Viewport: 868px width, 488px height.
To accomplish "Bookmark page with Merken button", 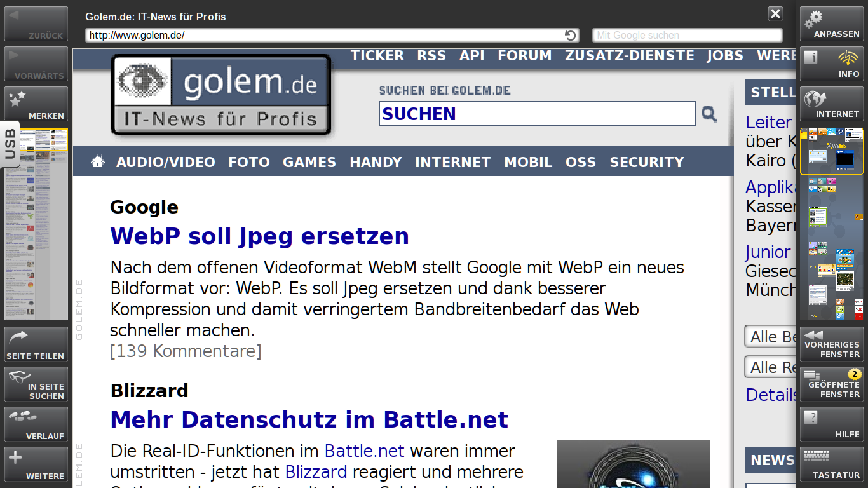I will 36,104.
